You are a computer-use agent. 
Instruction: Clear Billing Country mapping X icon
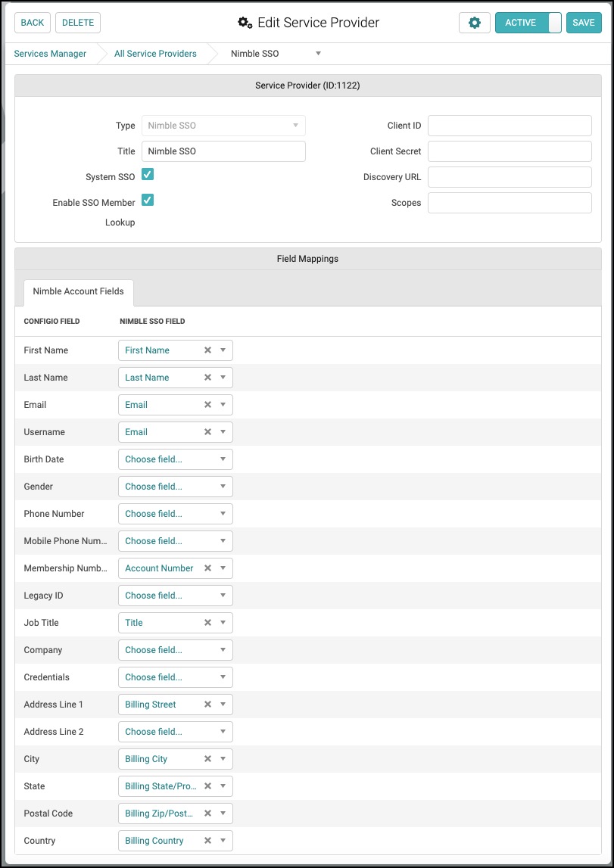[x=207, y=840]
